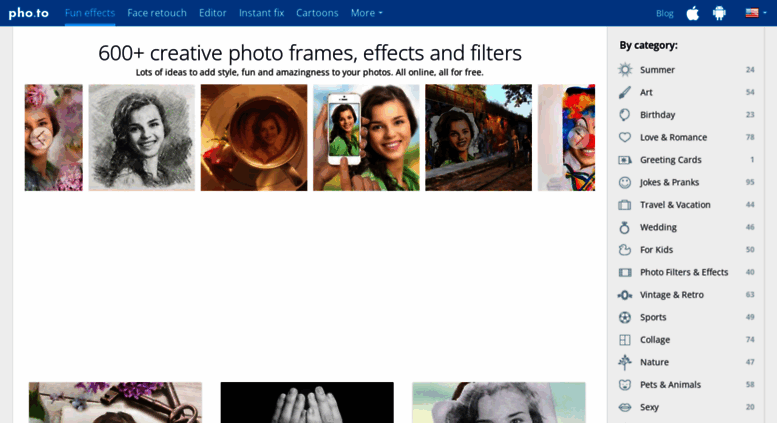Open the Apple iOS app link
This screenshot has height=423, width=777.
point(692,13)
